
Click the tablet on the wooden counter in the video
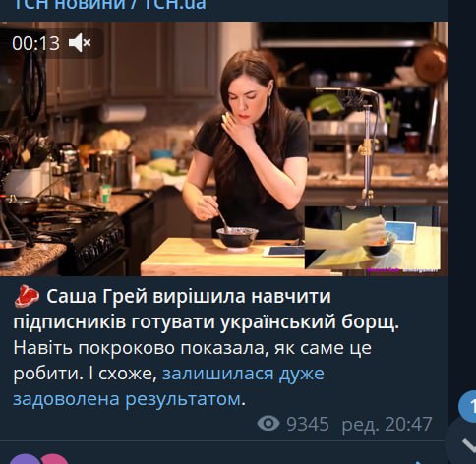tap(284, 252)
